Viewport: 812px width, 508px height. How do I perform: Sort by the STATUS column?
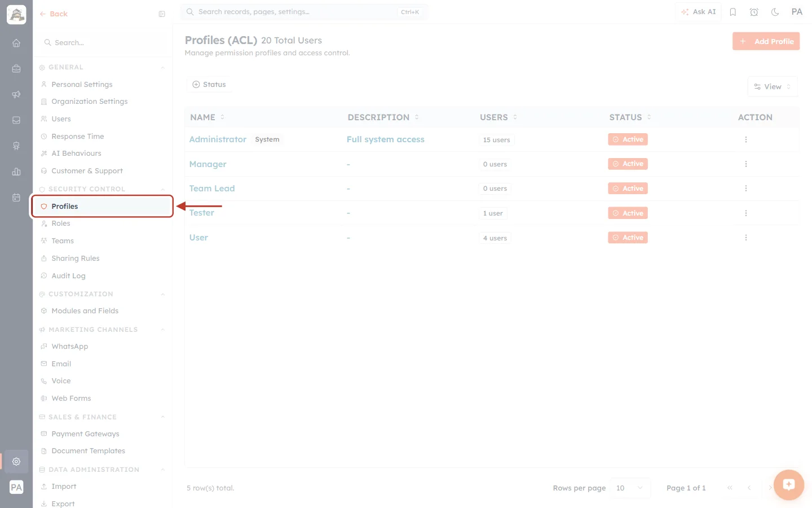(x=630, y=117)
